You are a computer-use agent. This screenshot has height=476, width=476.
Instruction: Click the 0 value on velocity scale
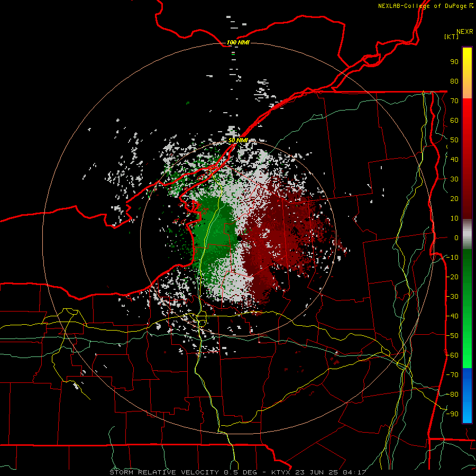pyautogui.click(x=456, y=237)
